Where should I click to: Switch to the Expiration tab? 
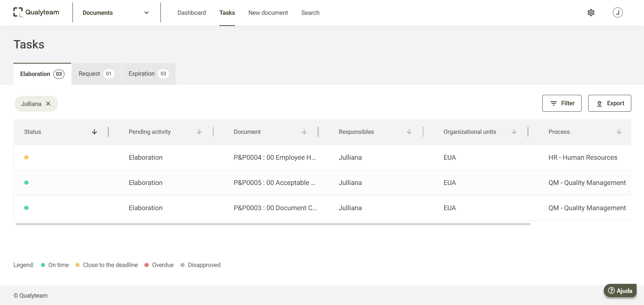point(148,74)
